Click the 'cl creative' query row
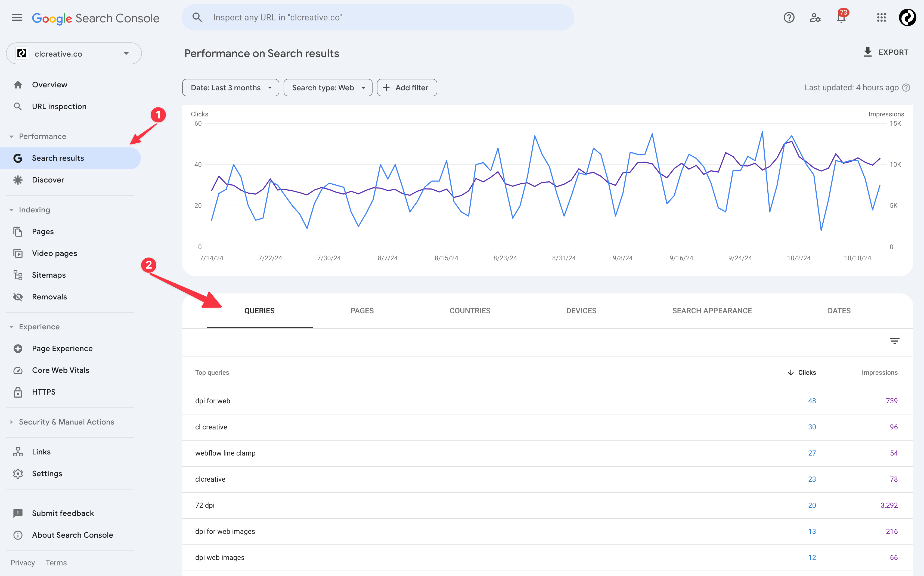The height and width of the screenshot is (576, 924). 547,427
